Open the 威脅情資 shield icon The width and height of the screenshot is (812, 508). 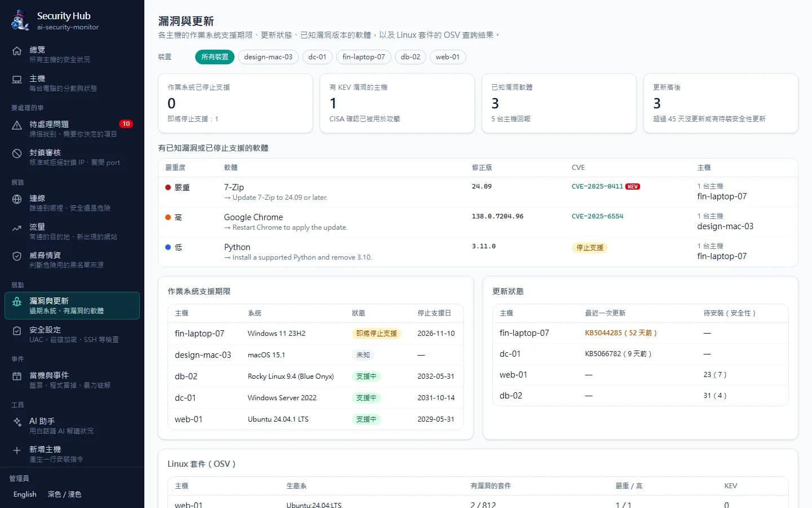tap(17, 256)
